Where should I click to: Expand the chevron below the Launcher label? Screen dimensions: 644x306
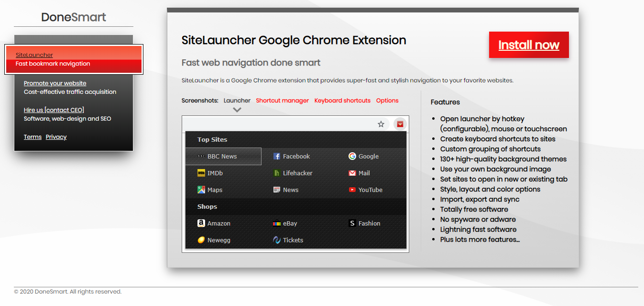(237, 109)
